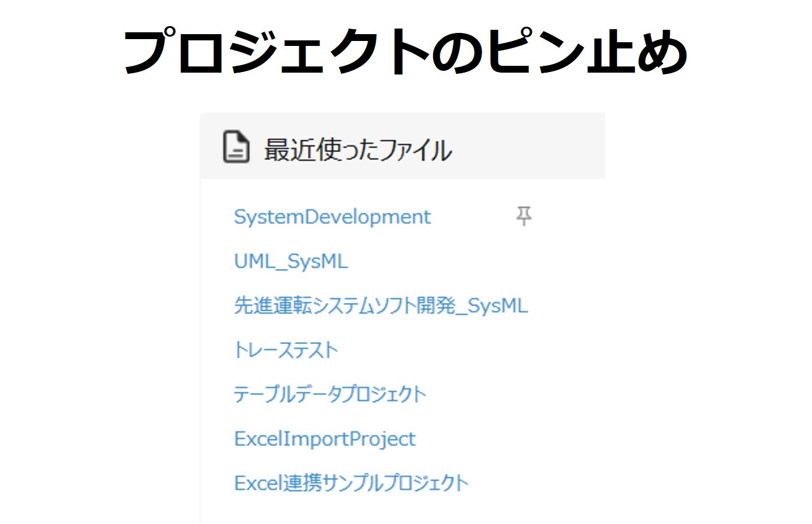
Task: Open the トレーステスト project
Action: (286, 350)
